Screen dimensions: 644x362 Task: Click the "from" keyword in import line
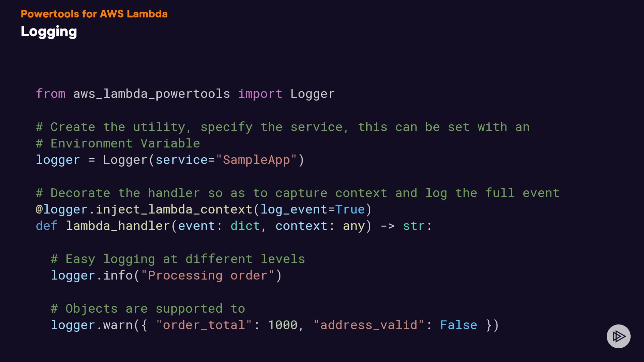51,94
